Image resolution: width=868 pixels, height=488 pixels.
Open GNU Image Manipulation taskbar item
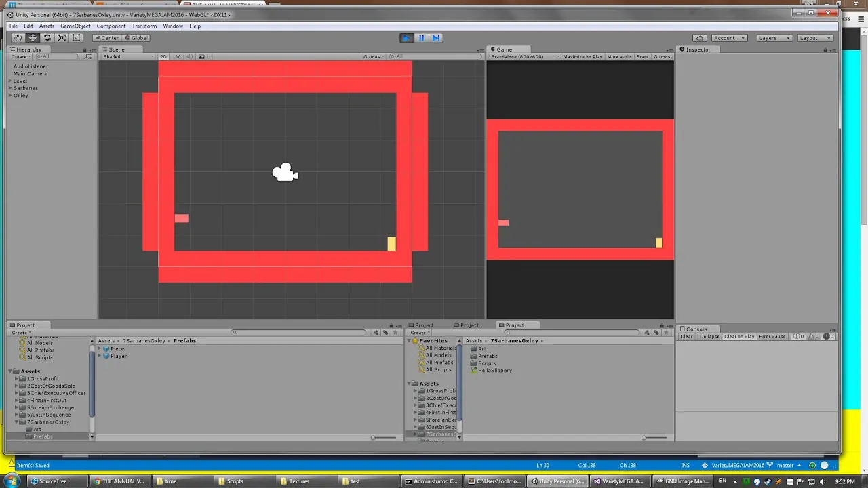tap(682, 481)
